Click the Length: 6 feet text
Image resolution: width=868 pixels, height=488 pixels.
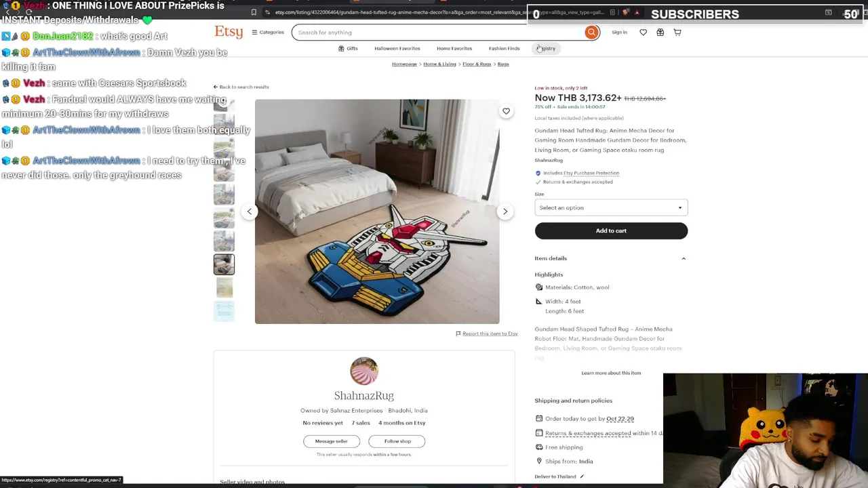[x=564, y=311]
